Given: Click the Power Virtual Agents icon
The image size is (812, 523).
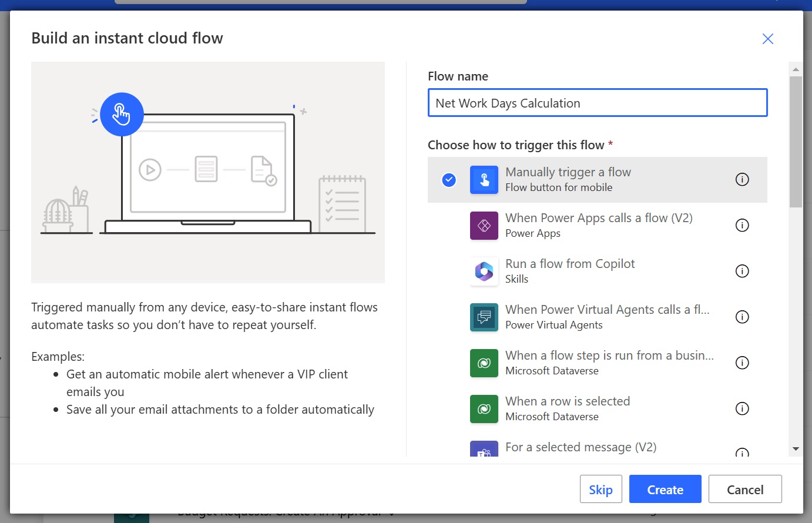Looking at the screenshot, I should click(x=484, y=317).
